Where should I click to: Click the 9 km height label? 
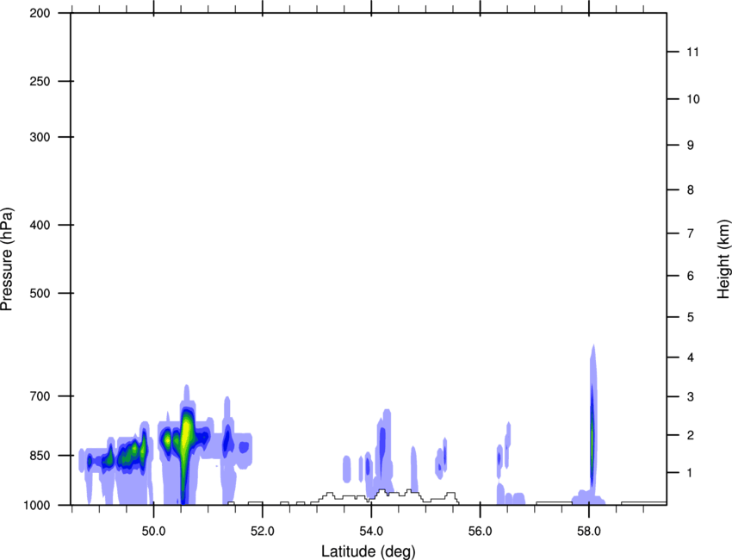click(691, 146)
